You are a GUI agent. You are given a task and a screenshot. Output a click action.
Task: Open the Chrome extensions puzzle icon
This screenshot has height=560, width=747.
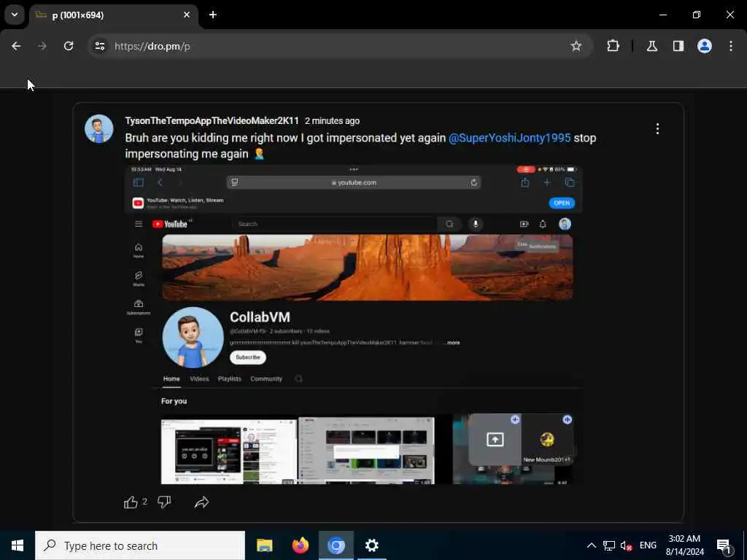[x=613, y=46]
